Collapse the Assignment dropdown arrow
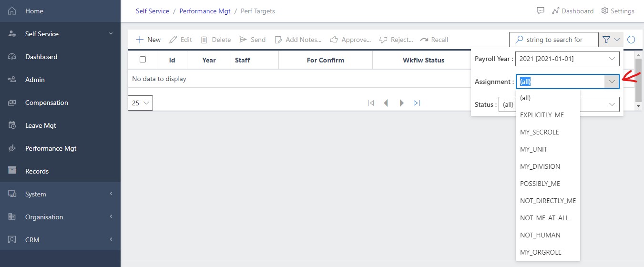This screenshot has height=267, width=644. [x=612, y=82]
